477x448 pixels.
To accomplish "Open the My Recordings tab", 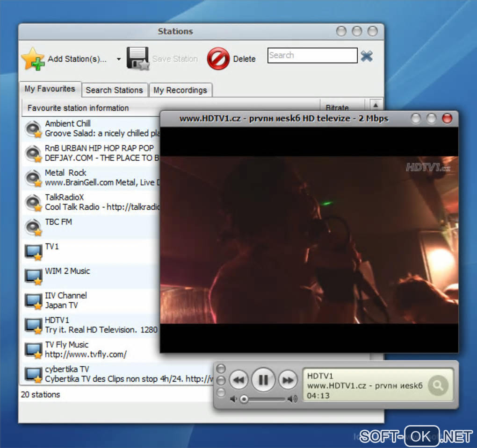I will [180, 90].
